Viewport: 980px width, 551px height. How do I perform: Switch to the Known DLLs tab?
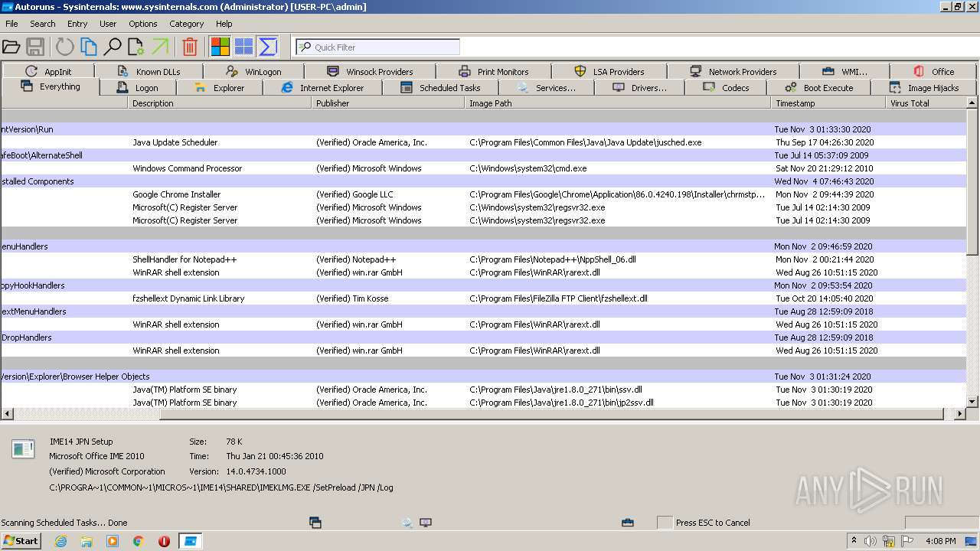(x=149, y=71)
